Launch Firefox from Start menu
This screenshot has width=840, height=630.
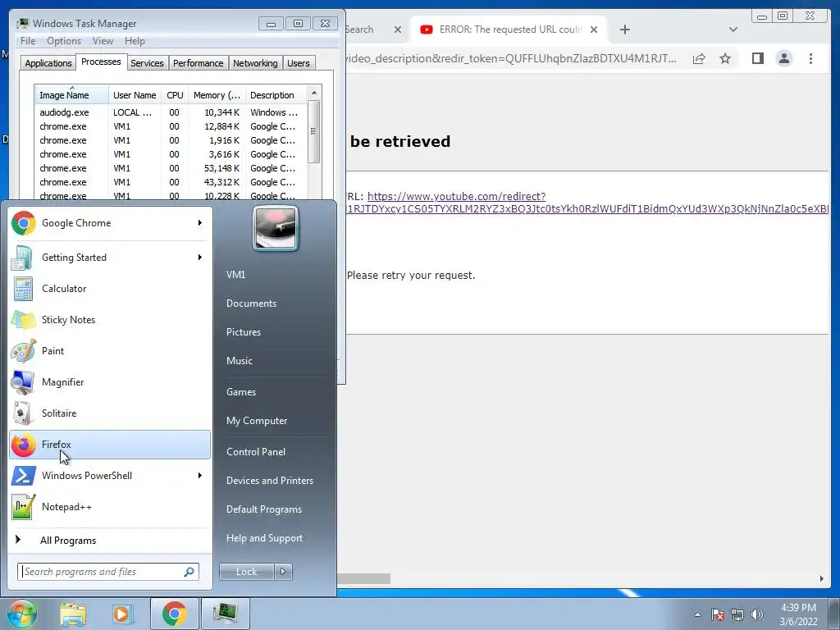coord(110,444)
